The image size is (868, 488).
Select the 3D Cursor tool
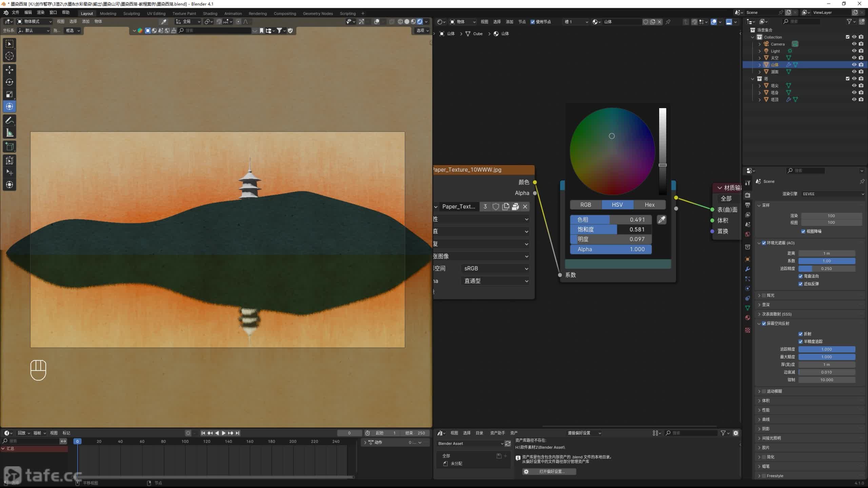click(x=9, y=56)
